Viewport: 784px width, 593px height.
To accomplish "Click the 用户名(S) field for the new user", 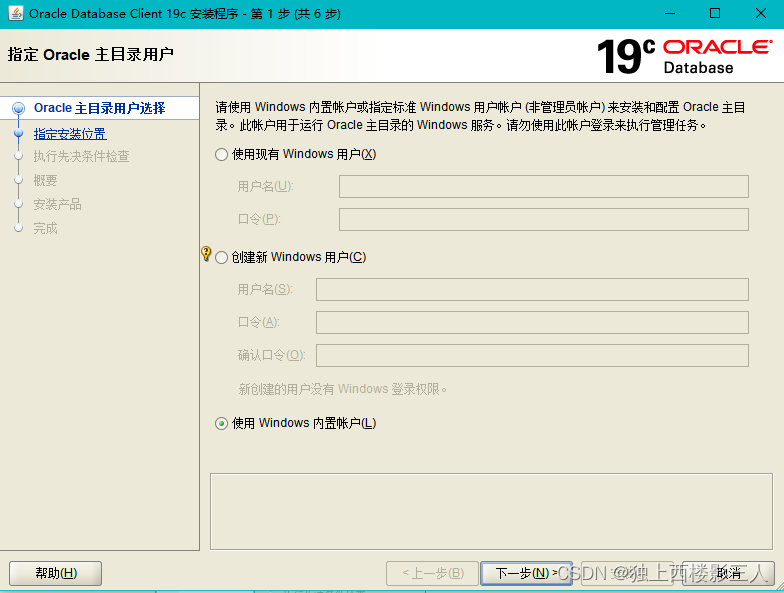I will (532, 290).
